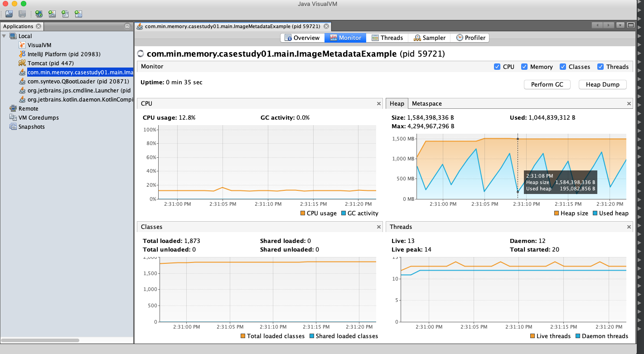
Task: Click the IntelliJ Platform process icon
Action: (22, 54)
